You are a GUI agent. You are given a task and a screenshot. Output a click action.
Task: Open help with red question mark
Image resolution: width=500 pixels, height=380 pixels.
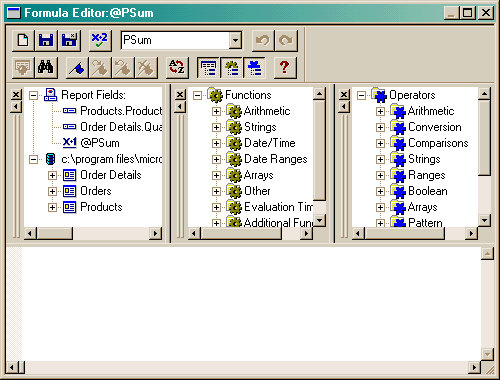[x=284, y=68]
